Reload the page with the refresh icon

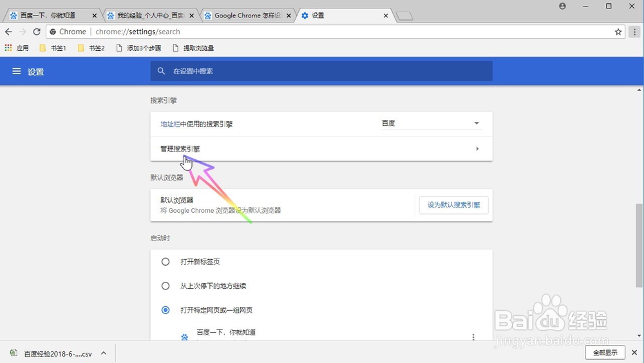coord(37,32)
